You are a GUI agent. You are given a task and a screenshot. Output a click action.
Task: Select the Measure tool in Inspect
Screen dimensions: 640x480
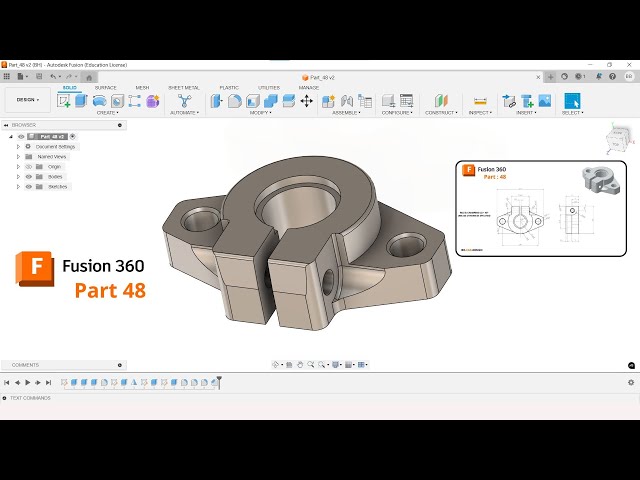tap(480, 101)
